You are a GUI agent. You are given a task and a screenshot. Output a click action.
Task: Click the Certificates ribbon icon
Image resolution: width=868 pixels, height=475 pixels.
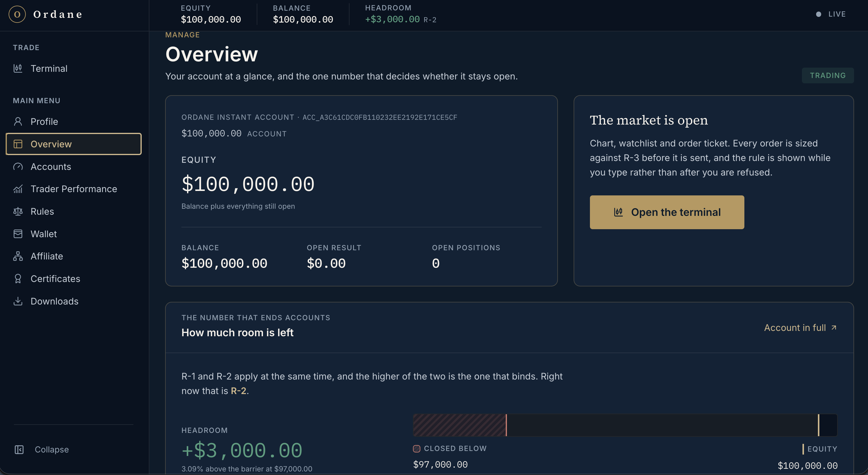pos(18,278)
